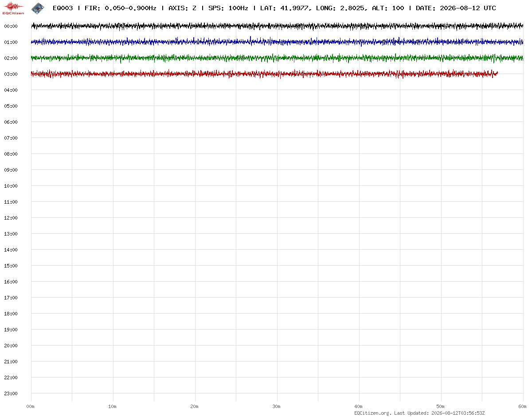Click the 17:00 row label
Screen dimensions: 532x417
pyautogui.click(x=11, y=298)
